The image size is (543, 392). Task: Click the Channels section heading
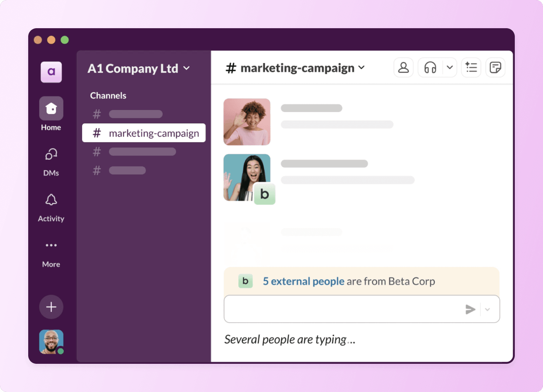[108, 95]
